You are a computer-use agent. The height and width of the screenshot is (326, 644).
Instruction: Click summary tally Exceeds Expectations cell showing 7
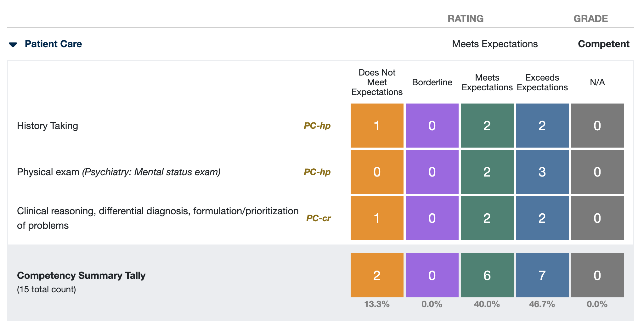point(542,275)
